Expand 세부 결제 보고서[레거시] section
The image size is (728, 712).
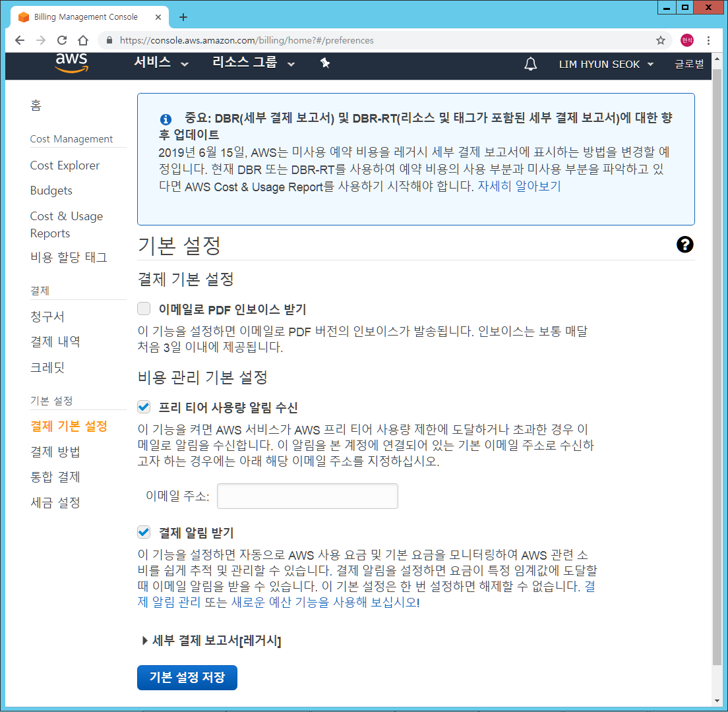(x=212, y=641)
